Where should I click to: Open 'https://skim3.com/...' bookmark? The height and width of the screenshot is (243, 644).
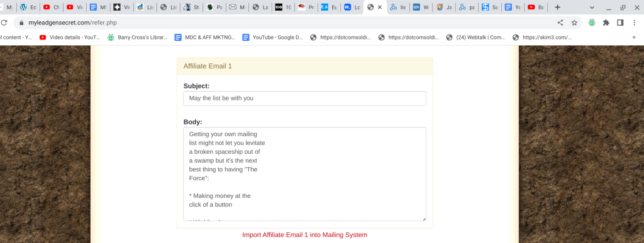point(543,37)
